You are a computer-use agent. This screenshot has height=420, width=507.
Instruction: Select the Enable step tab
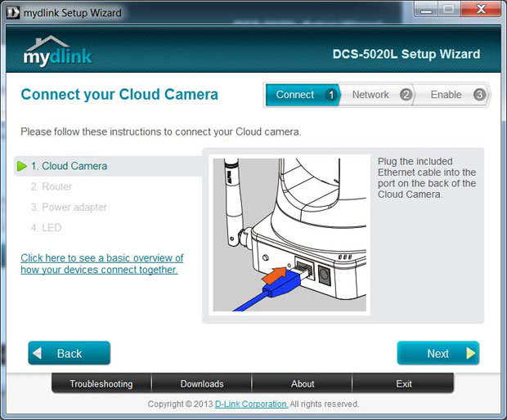tap(452, 95)
